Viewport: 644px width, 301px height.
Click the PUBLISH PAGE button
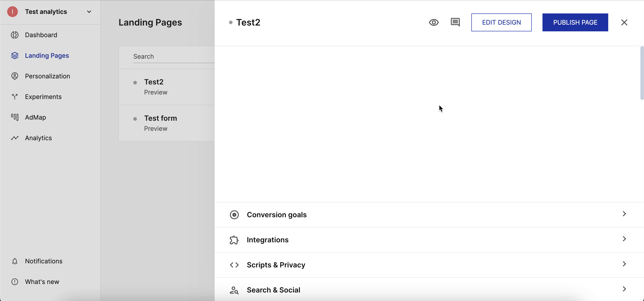[x=575, y=22]
